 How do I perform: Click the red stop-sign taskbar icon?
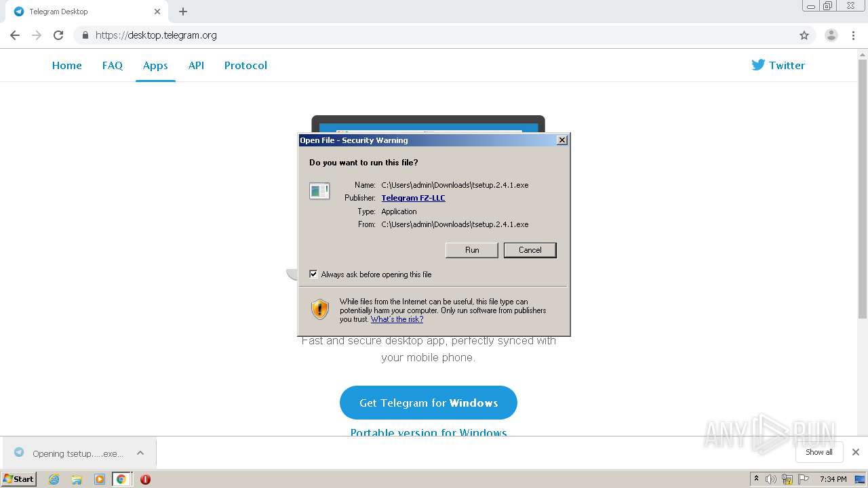point(145,479)
